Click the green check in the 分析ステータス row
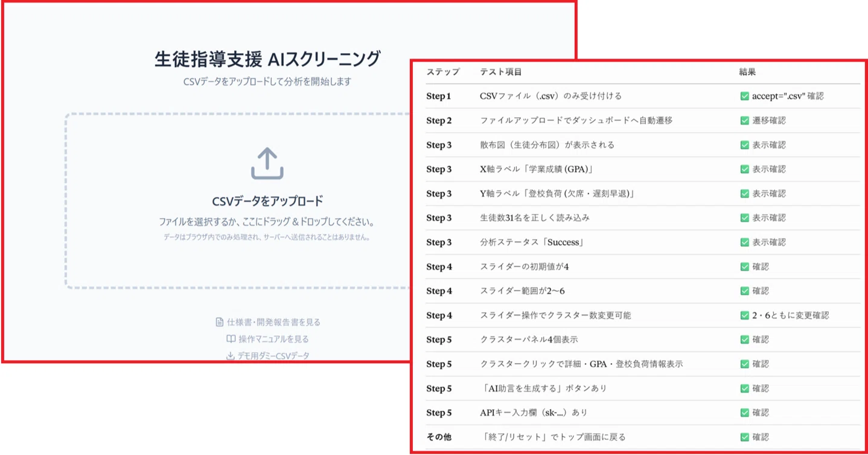 click(x=745, y=242)
